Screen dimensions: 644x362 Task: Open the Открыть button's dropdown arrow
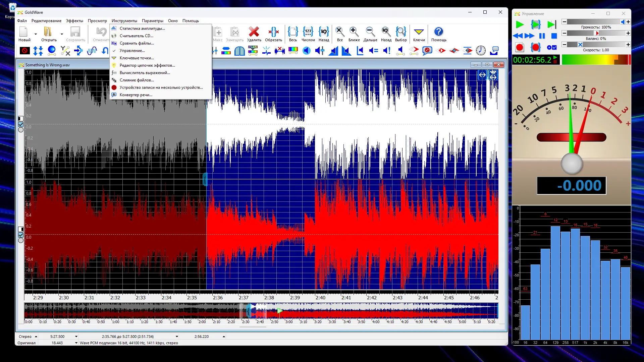62,34
